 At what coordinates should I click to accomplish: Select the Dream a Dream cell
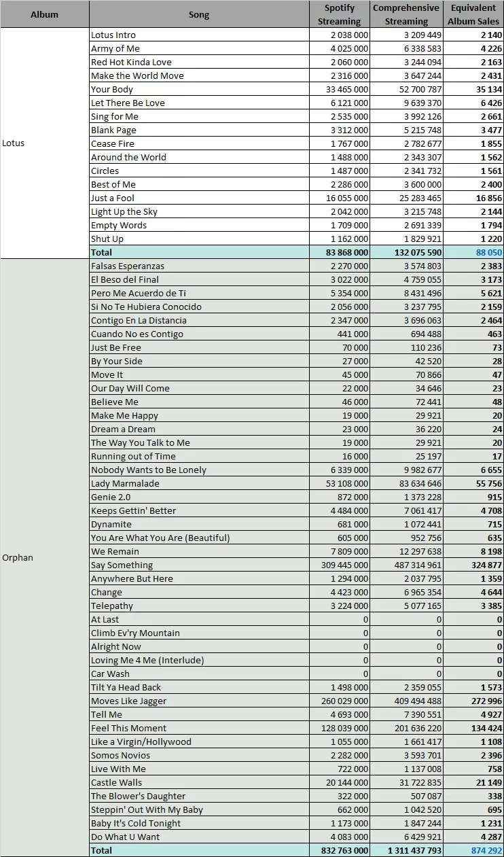[199, 429]
